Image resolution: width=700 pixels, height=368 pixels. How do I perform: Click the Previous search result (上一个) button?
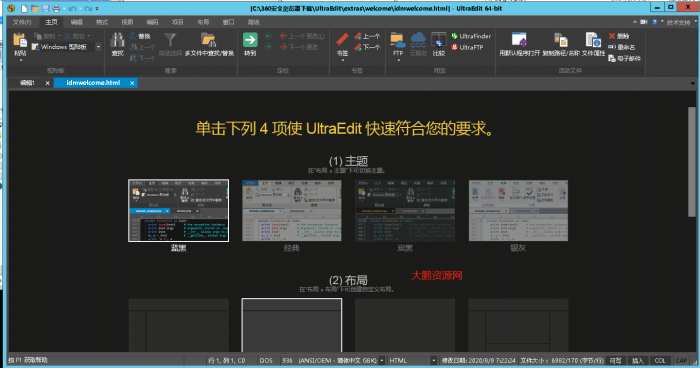point(142,47)
